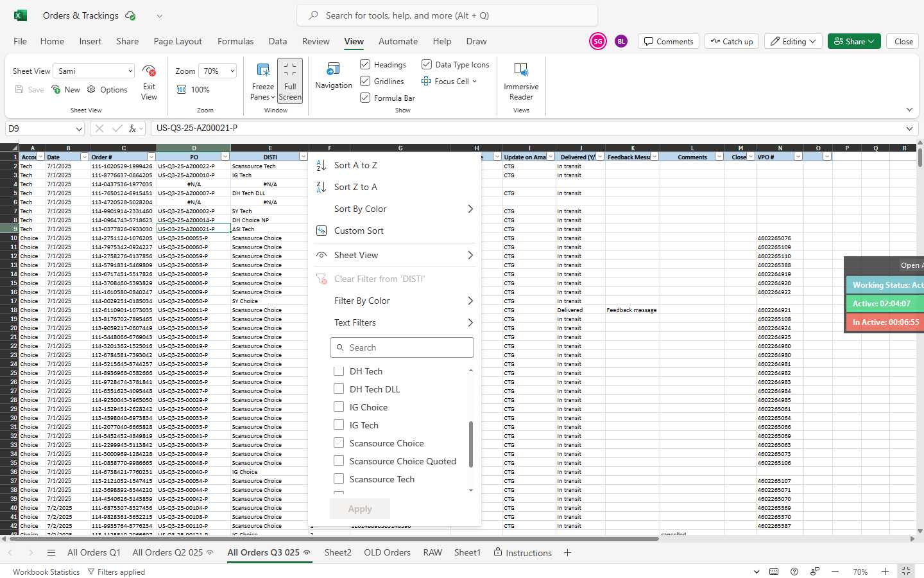
Task: Click the horizontal sheet scrollbar
Action: tap(334, 538)
